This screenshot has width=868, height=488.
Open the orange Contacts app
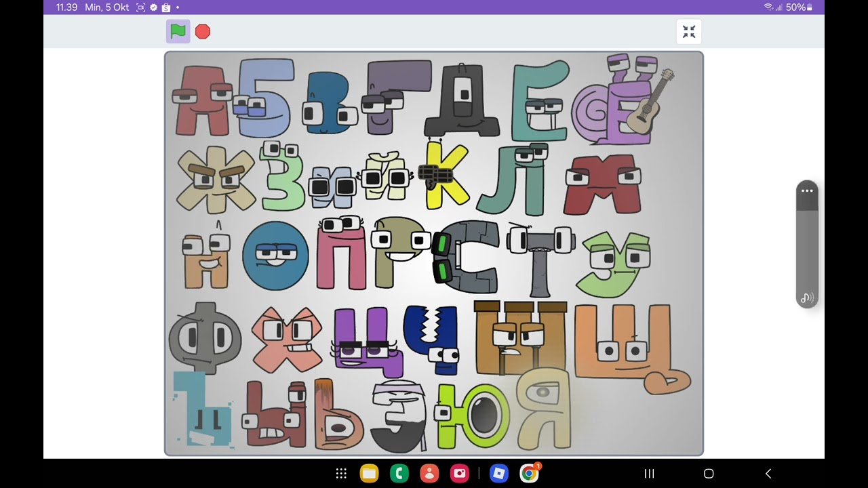click(429, 474)
